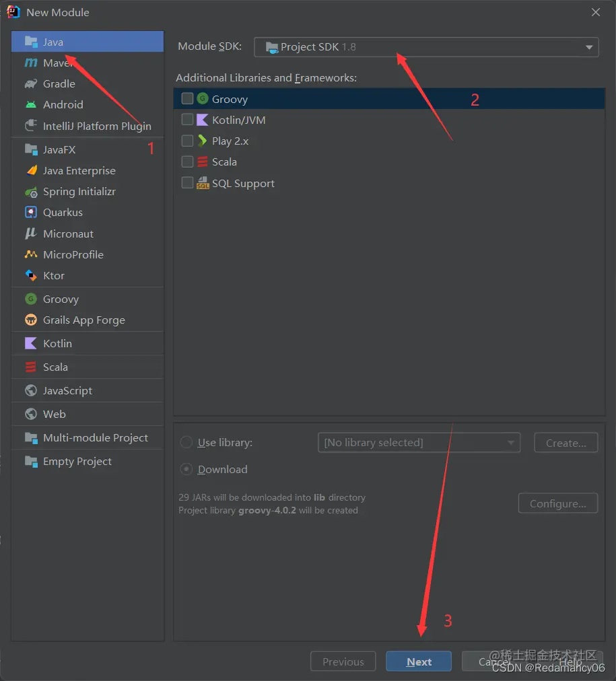The height and width of the screenshot is (681, 616).
Task: Click the Java Enterprise label
Action: tap(79, 171)
